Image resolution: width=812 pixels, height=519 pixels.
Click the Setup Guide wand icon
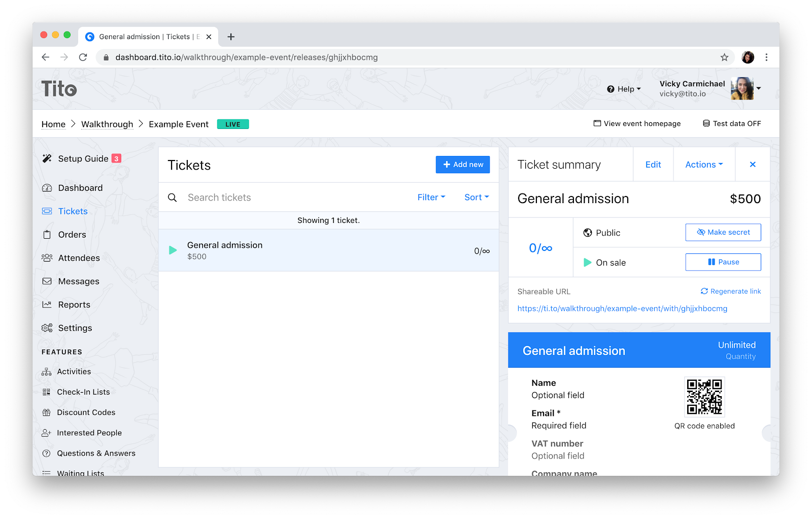tap(47, 158)
